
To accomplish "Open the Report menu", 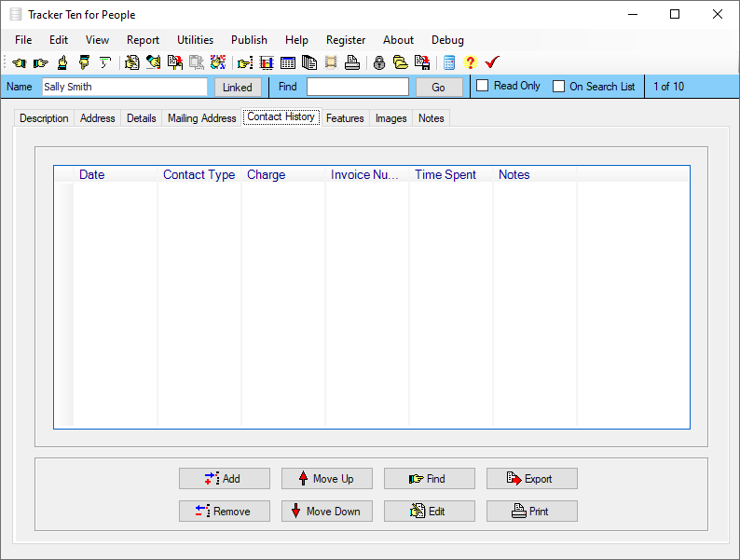I will (x=143, y=40).
